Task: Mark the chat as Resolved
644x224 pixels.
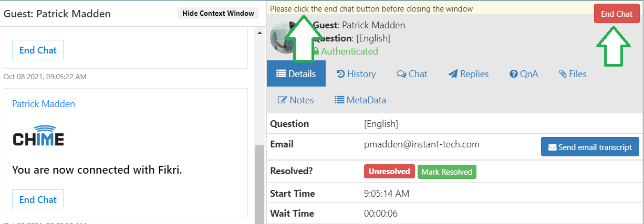Action: click(447, 172)
